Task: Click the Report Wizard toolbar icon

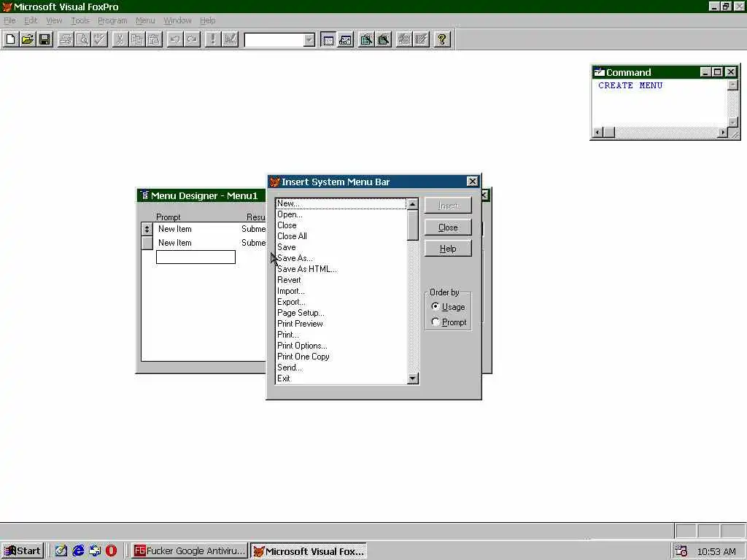Action: 383,39
